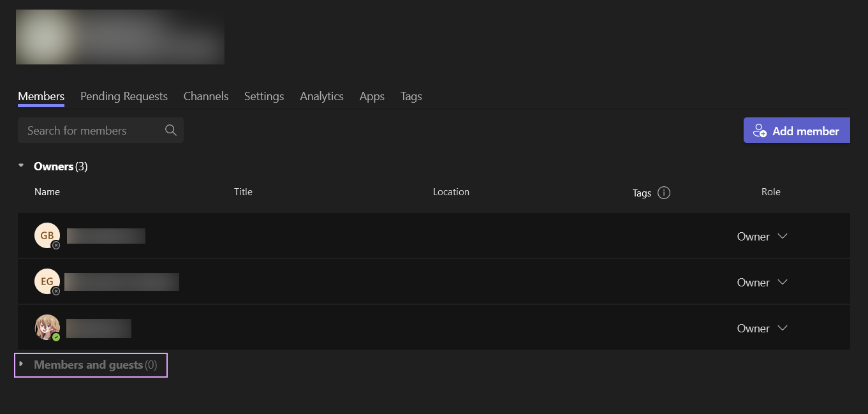This screenshot has width=868, height=414.
Task: Open the Tags tab
Action: pos(411,96)
